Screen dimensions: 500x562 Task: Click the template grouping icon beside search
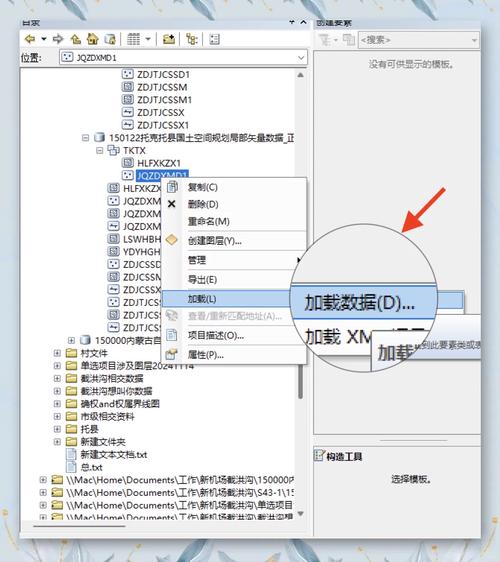(348, 39)
